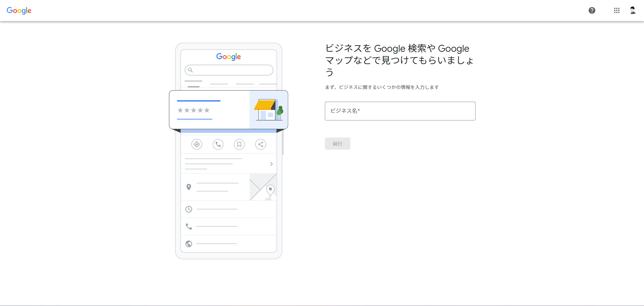Click the storefront illustration in the card
The width and height of the screenshot is (644, 306).
point(269,110)
